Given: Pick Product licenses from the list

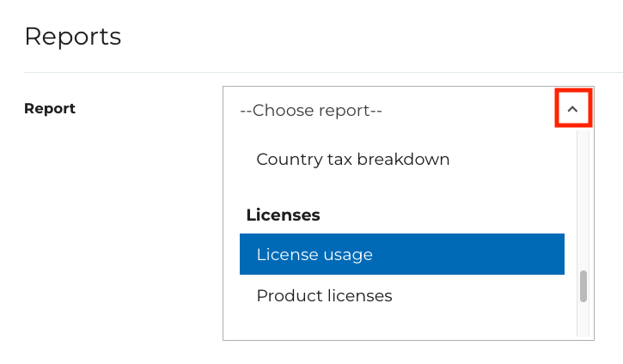Looking at the screenshot, I should coord(401,295).
